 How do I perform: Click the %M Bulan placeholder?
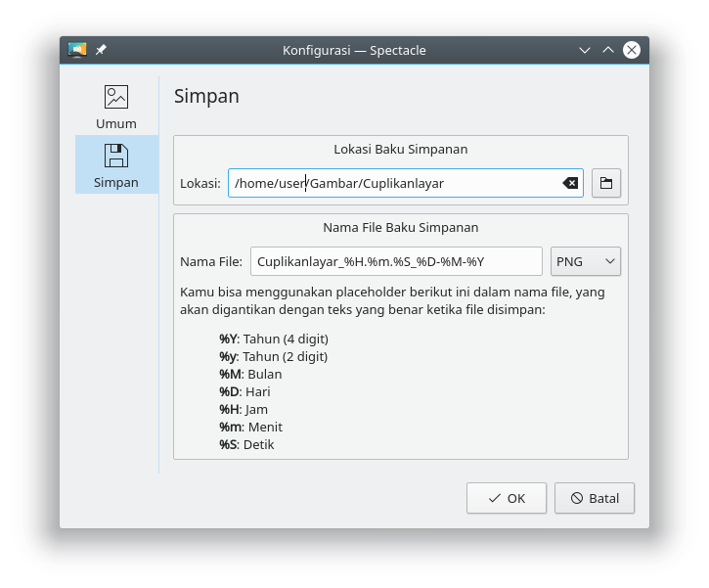[x=250, y=374]
